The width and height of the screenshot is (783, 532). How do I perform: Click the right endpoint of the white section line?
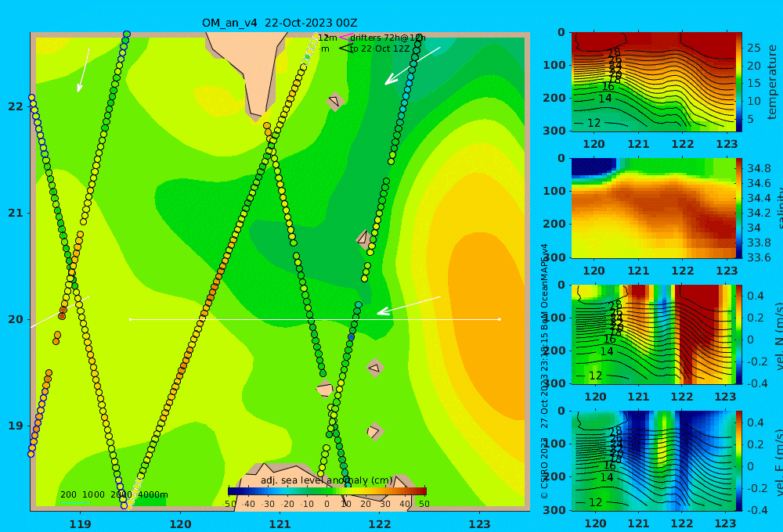[500, 319]
